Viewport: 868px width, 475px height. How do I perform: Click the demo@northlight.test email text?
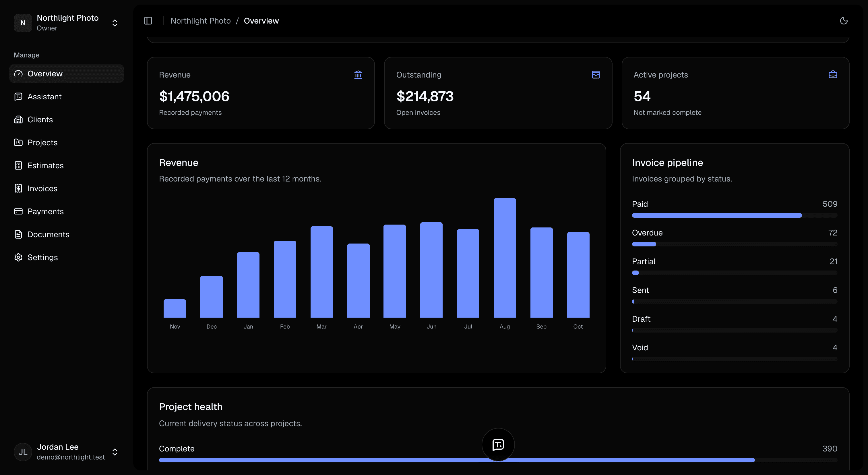coord(71,457)
